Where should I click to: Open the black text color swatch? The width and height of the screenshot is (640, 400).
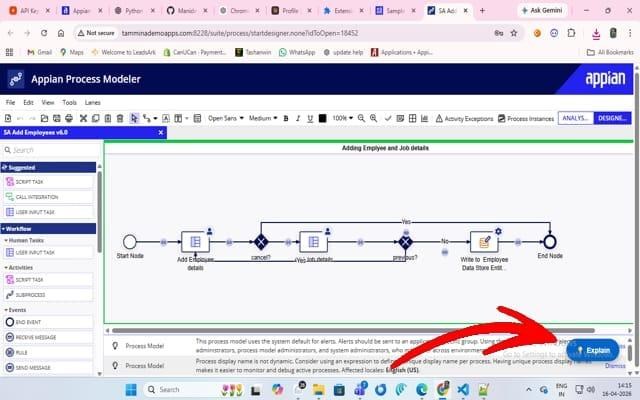(x=322, y=118)
